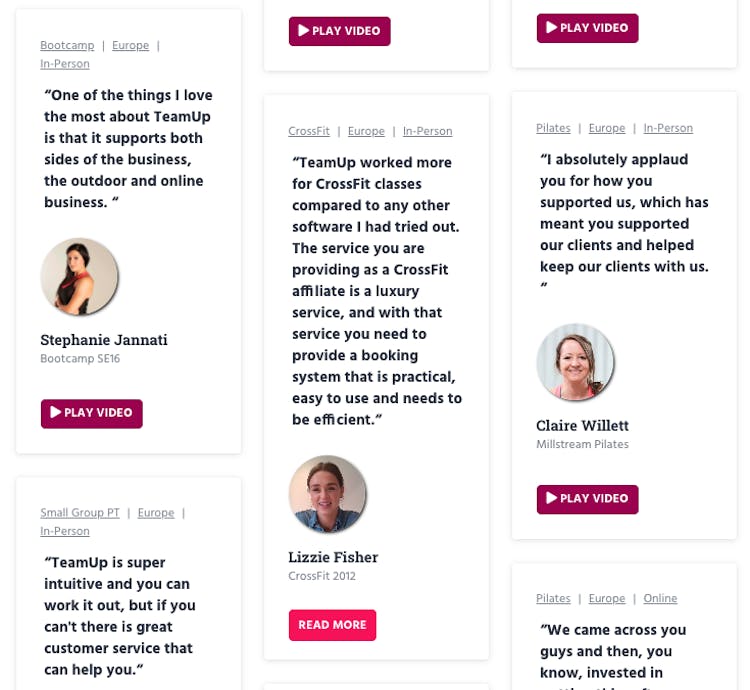Click the Stephanie Jannati name heading

(x=104, y=340)
